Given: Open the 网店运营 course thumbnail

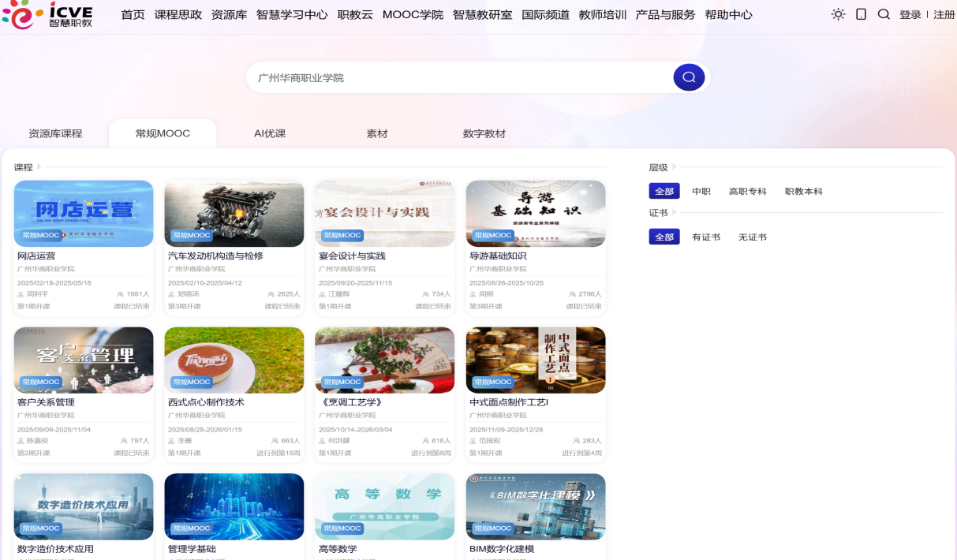Looking at the screenshot, I should click(84, 213).
